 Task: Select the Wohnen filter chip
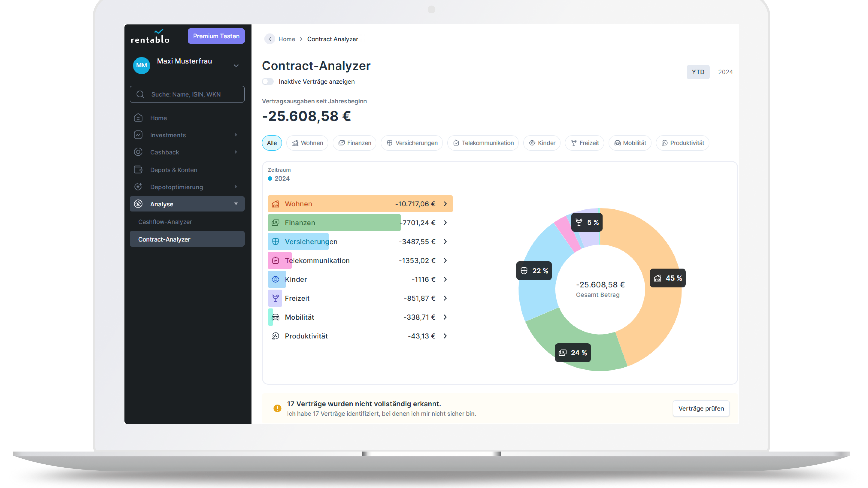click(307, 143)
